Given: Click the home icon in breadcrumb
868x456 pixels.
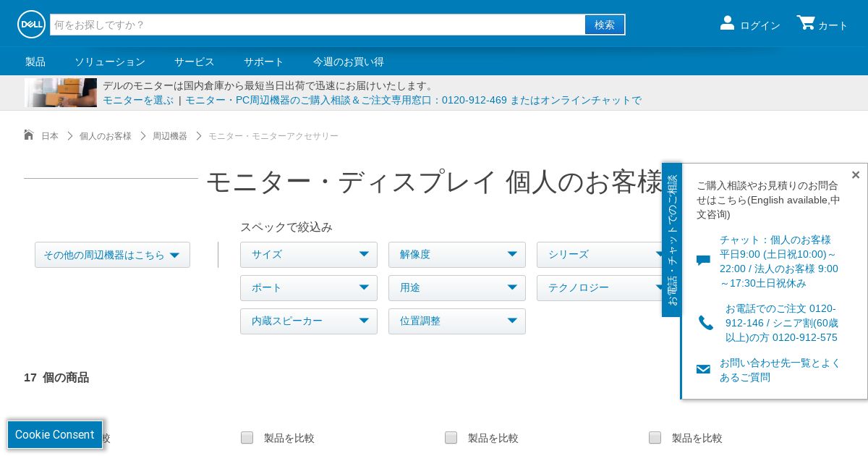Looking at the screenshot, I should pyautogui.click(x=29, y=135).
